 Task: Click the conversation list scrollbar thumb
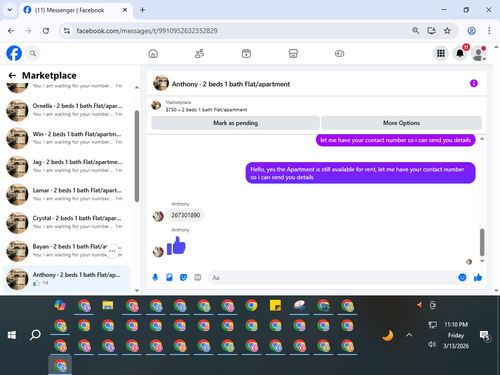(137, 156)
